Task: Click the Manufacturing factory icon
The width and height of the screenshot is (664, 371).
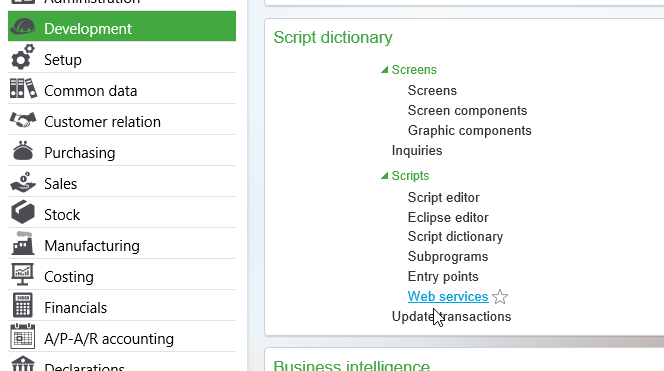Action: pos(23,243)
